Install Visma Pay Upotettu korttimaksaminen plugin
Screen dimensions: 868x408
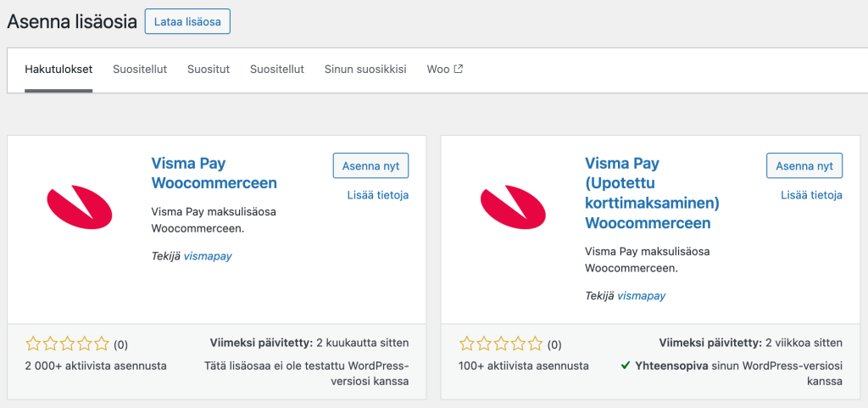(804, 165)
